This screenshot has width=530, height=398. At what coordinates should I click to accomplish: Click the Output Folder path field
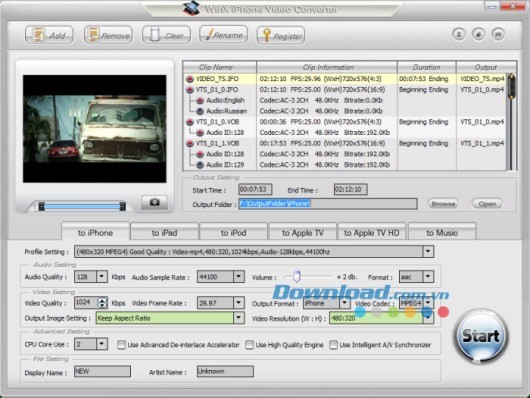click(328, 204)
